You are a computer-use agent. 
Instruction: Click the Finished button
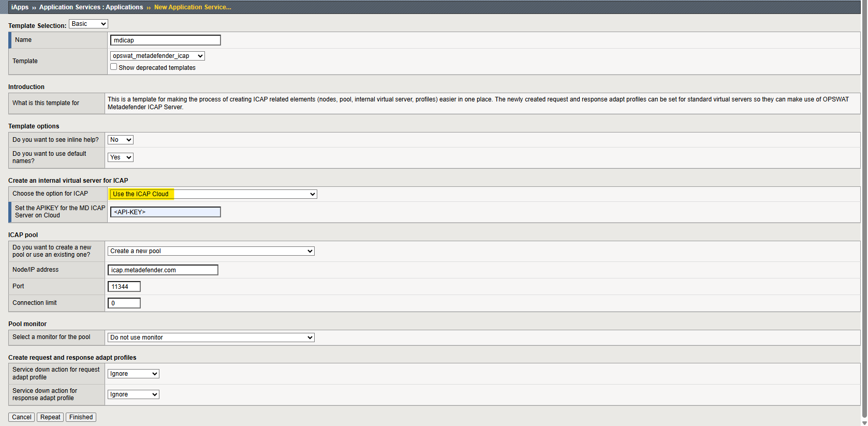point(81,417)
